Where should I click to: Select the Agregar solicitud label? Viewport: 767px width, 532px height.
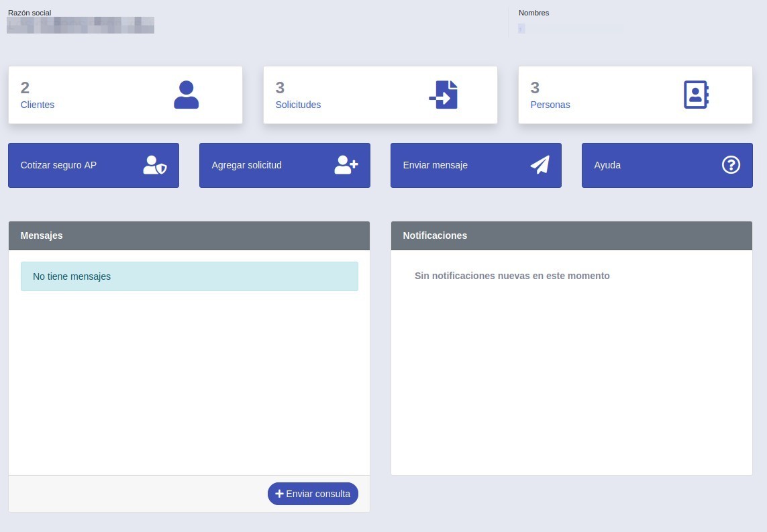(246, 165)
